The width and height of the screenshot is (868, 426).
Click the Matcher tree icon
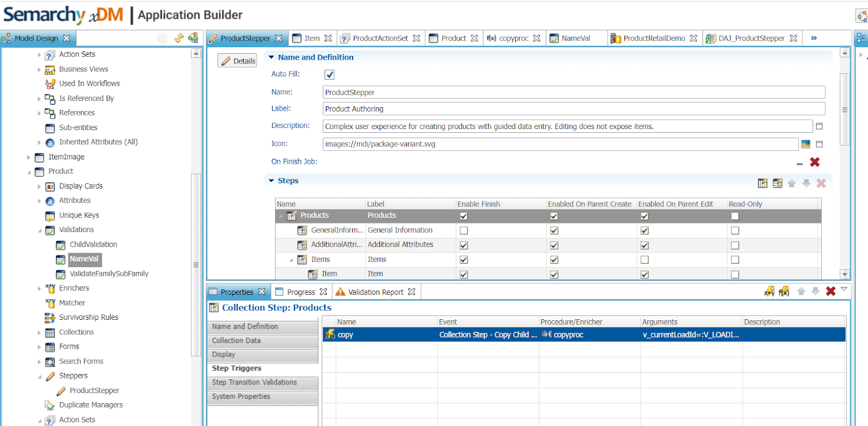pos(50,303)
